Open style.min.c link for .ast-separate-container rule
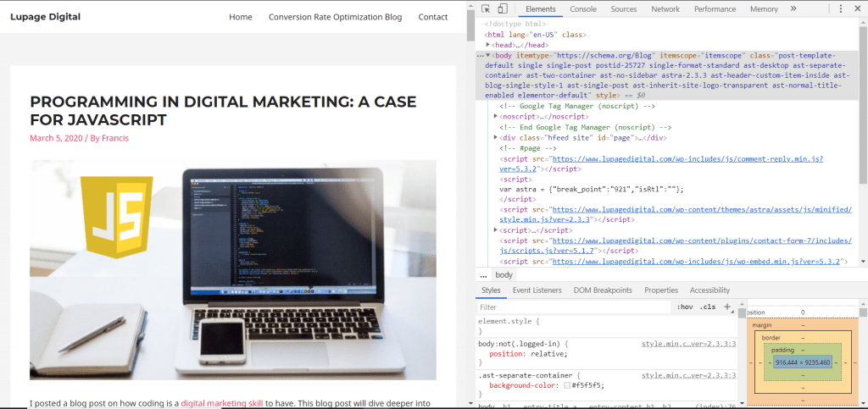868x409 pixels. pyautogui.click(x=688, y=375)
